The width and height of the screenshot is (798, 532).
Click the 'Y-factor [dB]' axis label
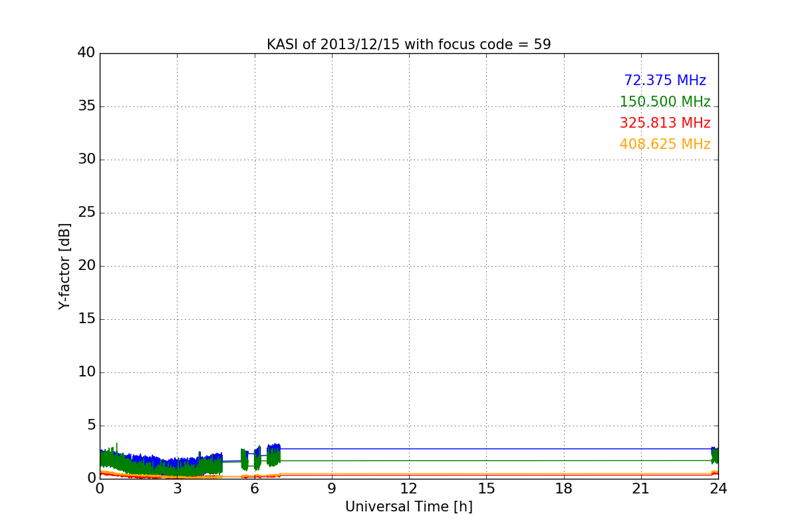point(65,266)
